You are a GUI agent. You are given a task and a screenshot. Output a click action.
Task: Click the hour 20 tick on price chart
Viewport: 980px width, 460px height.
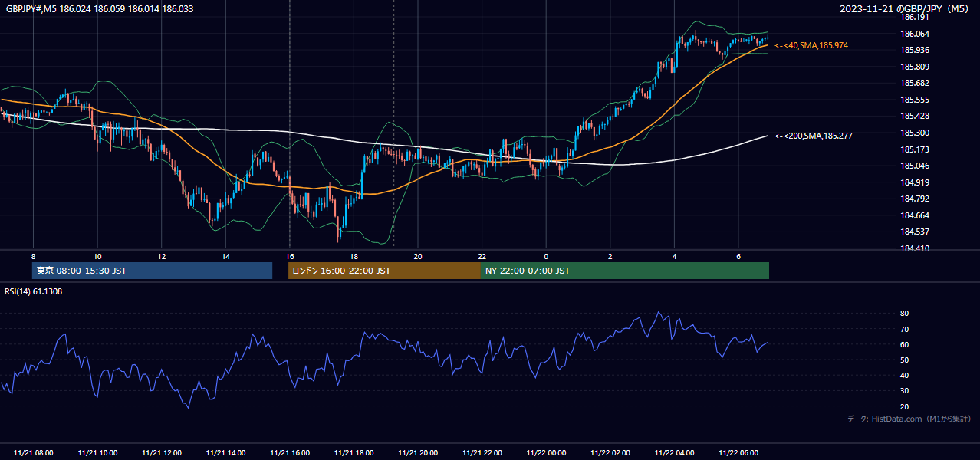418,256
